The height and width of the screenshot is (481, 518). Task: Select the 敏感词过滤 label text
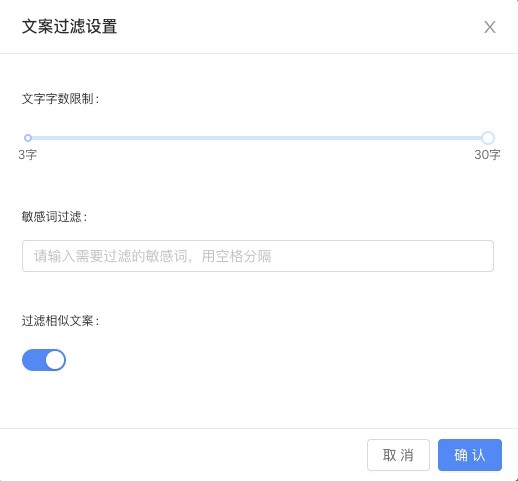coord(54,217)
